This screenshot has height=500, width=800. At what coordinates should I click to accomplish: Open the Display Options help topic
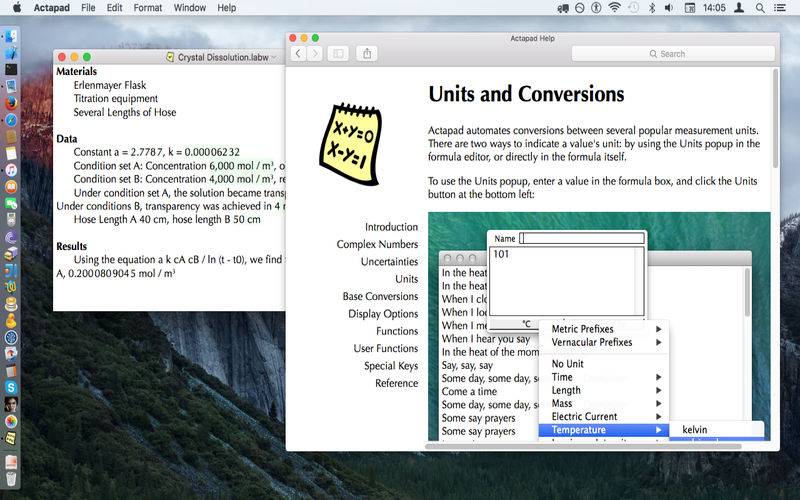coord(383,314)
